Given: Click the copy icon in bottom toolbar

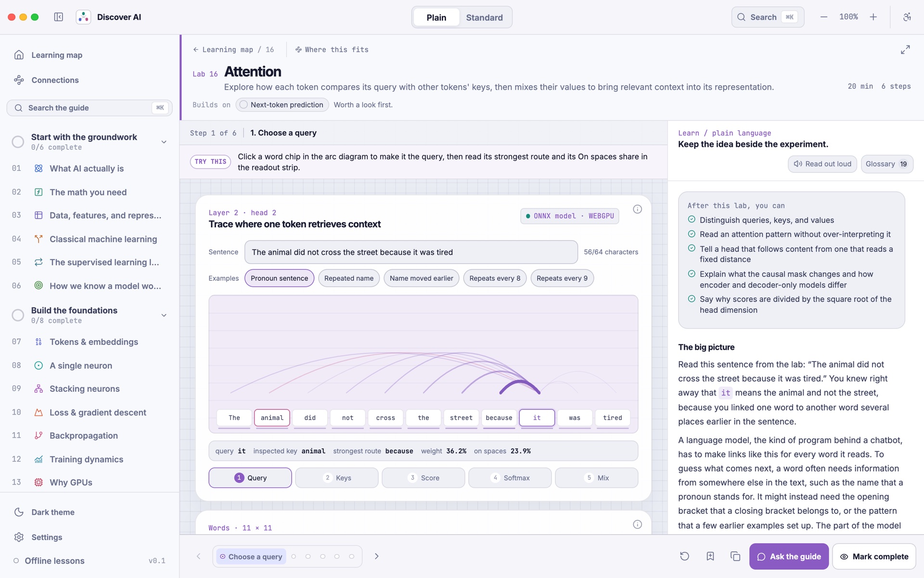Looking at the screenshot, I should click(735, 556).
